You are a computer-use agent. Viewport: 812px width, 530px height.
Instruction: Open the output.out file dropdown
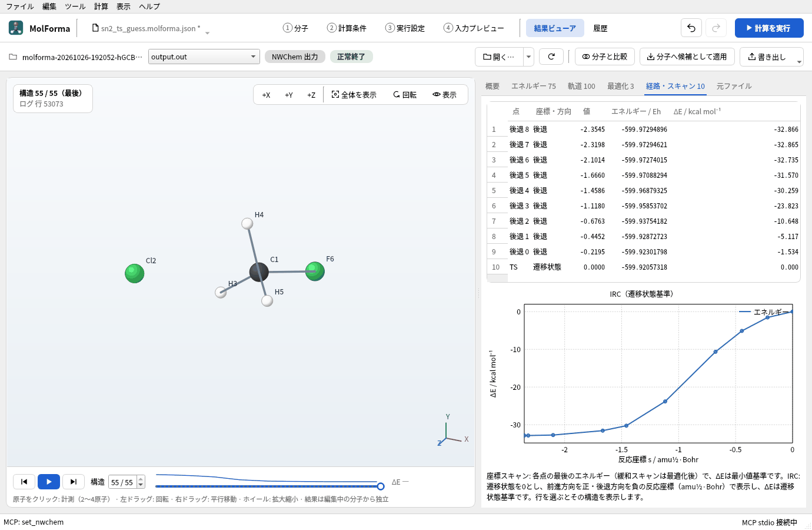click(204, 57)
